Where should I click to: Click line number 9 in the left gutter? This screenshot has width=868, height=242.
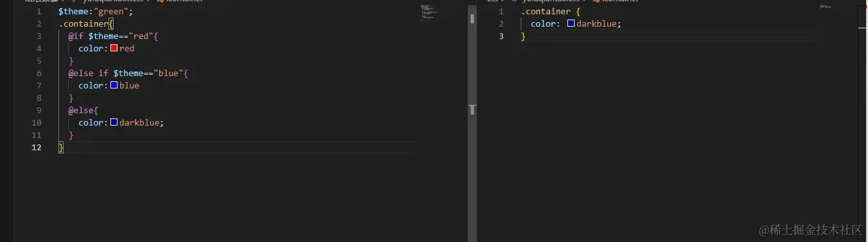(40, 111)
